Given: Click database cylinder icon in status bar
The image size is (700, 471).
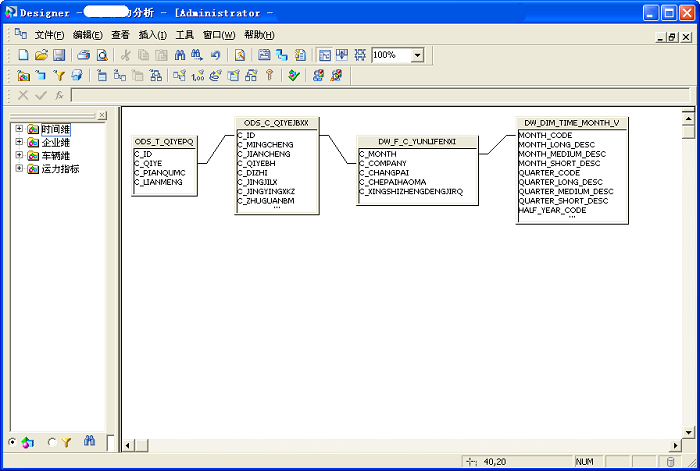Looking at the screenshot, I should tap(670, 462).
